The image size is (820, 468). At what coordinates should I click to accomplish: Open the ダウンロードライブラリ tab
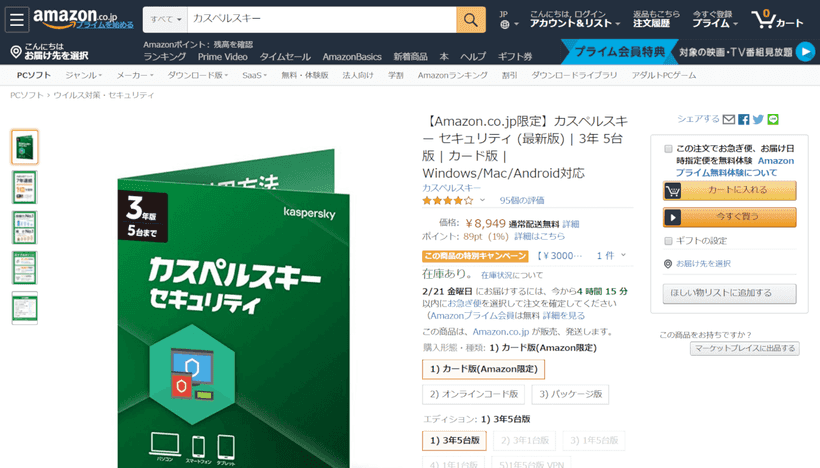[x=574, y=75]
